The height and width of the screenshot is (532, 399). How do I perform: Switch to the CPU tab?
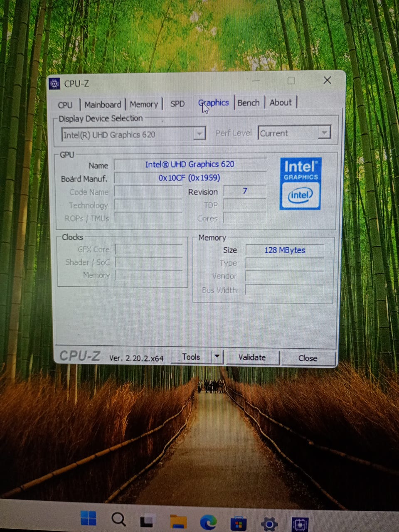click(65, 105)
